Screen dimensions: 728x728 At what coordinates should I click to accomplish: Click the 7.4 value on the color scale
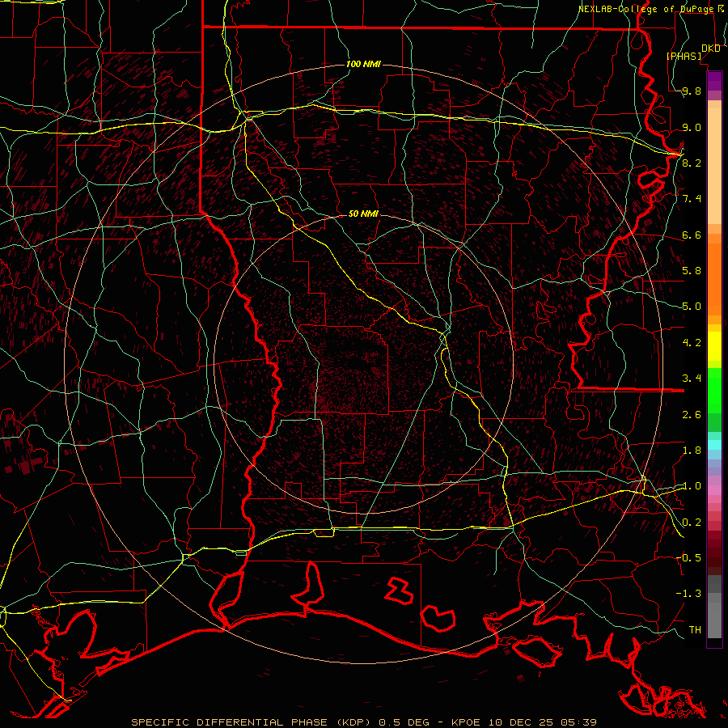tap(692, 199)
